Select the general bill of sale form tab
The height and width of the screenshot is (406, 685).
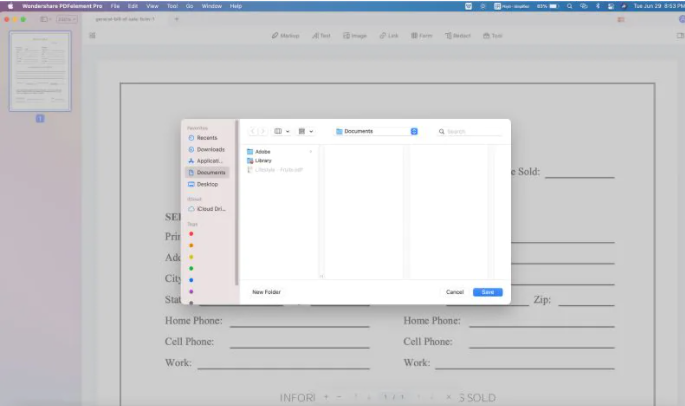pyautogui.click(x=125, y=19)
